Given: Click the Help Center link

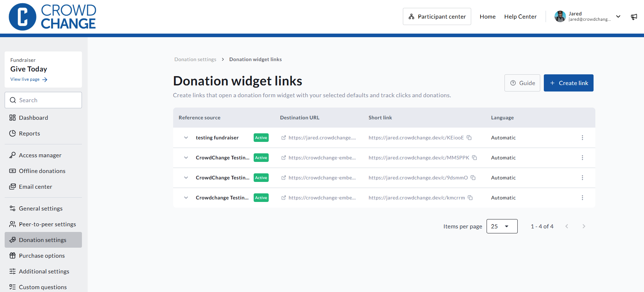Looking at the screenshot, I should click(520, 16).
